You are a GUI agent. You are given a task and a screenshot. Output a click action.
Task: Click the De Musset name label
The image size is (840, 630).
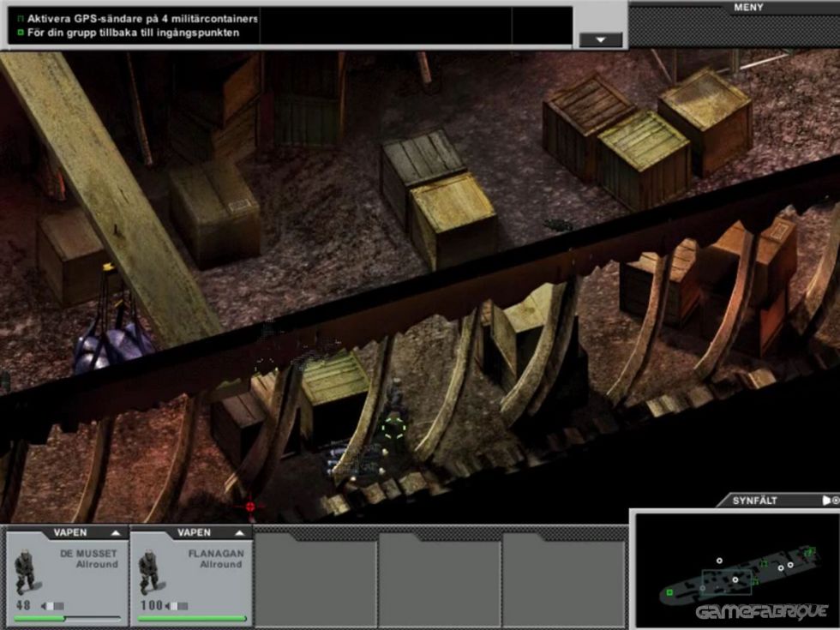tap(88, 554)
